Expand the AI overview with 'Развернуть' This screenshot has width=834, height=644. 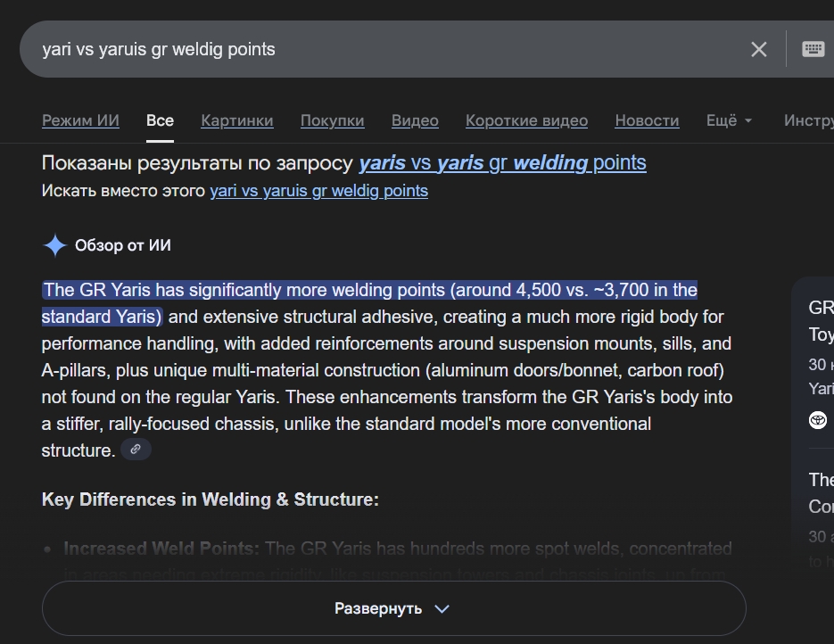pyautogui.click(x=393, y=608)
